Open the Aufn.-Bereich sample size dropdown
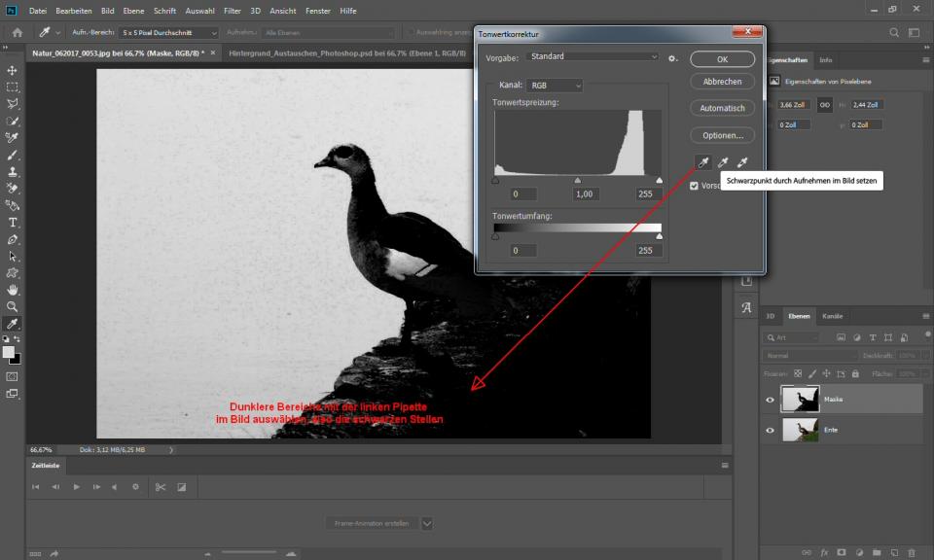This screenshot has height=560, width=934. pyautogui.click(x=169, y=32)
